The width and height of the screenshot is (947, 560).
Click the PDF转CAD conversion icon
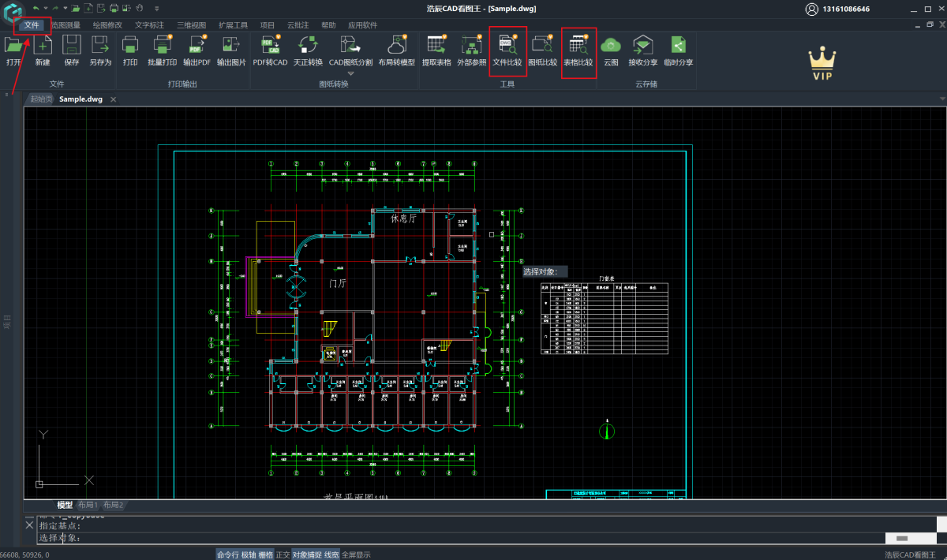pyautogui.click(x=270, y=45)
